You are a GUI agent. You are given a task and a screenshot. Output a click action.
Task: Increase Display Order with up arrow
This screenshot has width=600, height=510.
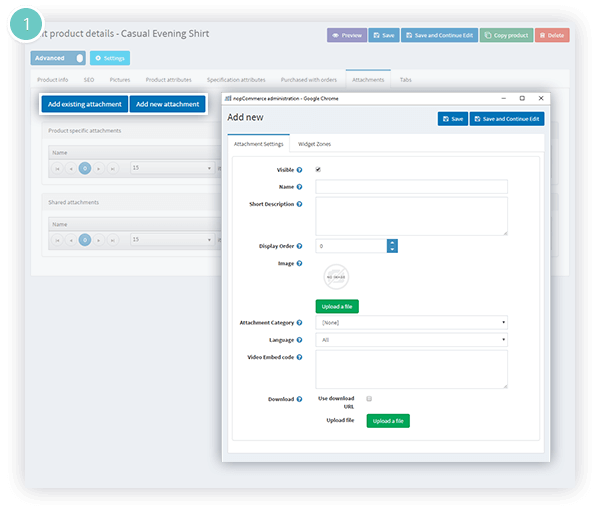pos(392,243)
